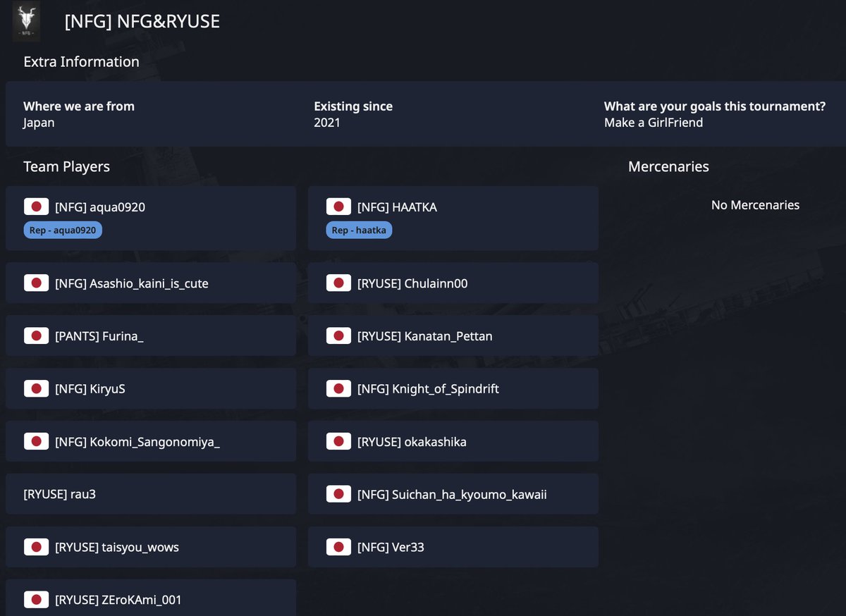The width and height of the screenshot is (846, 616).
Task: Click the 2021 founding year value
Action: (327, 123)
